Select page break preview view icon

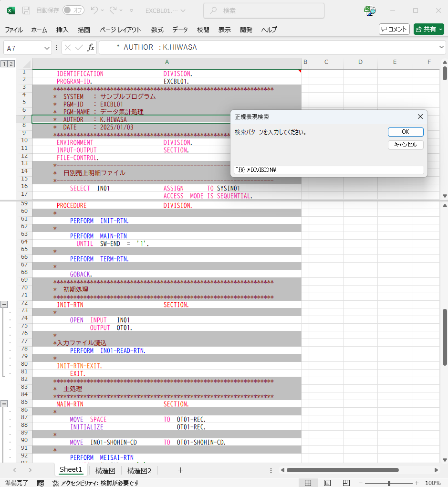point(346,483)
